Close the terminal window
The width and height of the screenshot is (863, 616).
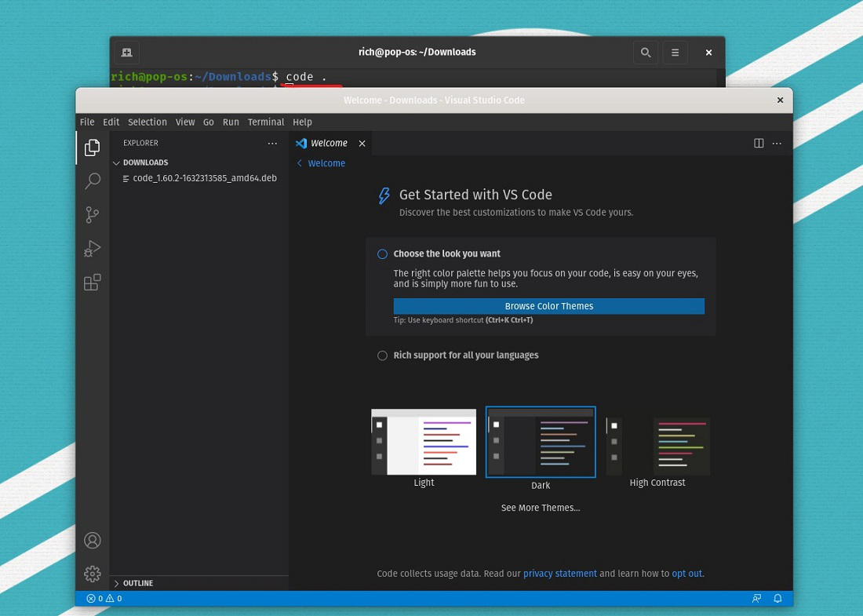709,53
